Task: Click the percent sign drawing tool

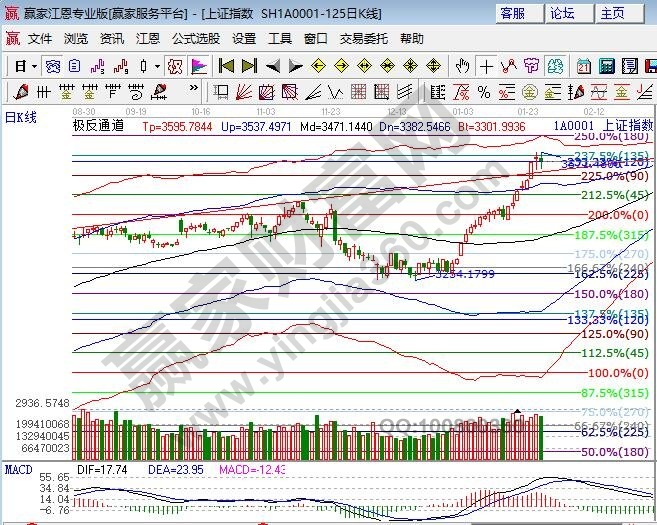Action: (485, 92)
